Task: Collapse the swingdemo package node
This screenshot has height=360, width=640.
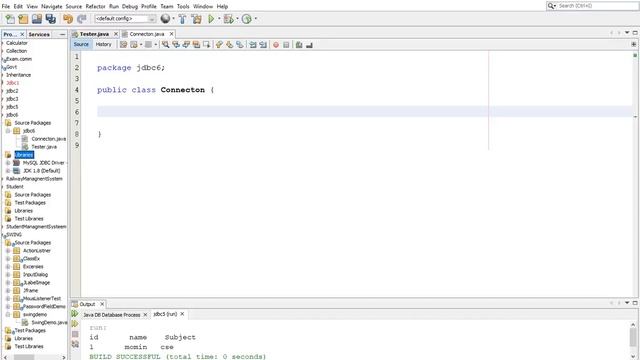Action: point(8,314)
